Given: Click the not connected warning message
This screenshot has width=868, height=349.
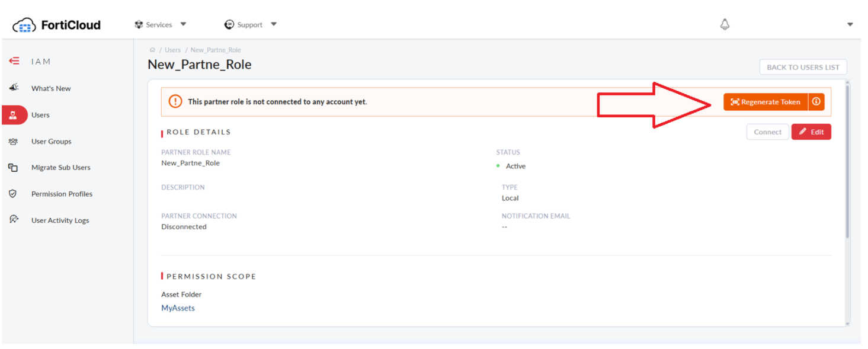Looking at the screenshot, I should pyautogui.click(x=277, y=102).
